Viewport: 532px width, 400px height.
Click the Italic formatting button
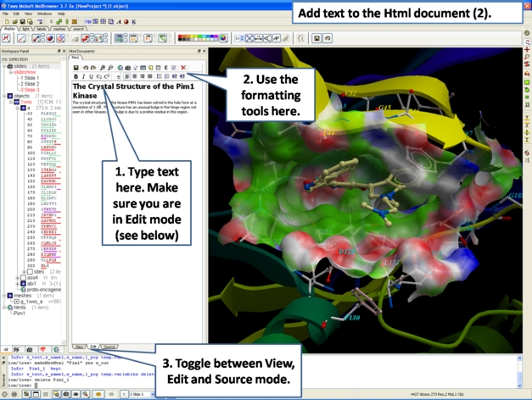click(83, 76)
